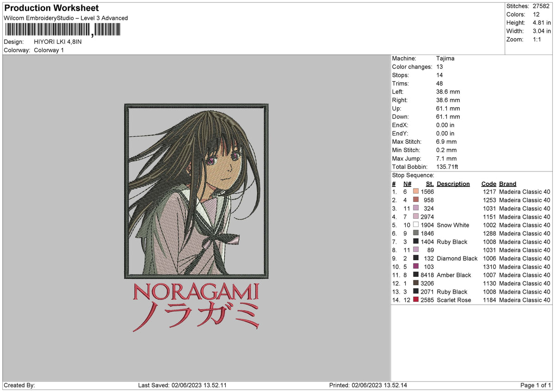This screenshot has width=555, height=392.
Task: Select Ruby Black swatch with 1404 stitches
Action: 416,241
